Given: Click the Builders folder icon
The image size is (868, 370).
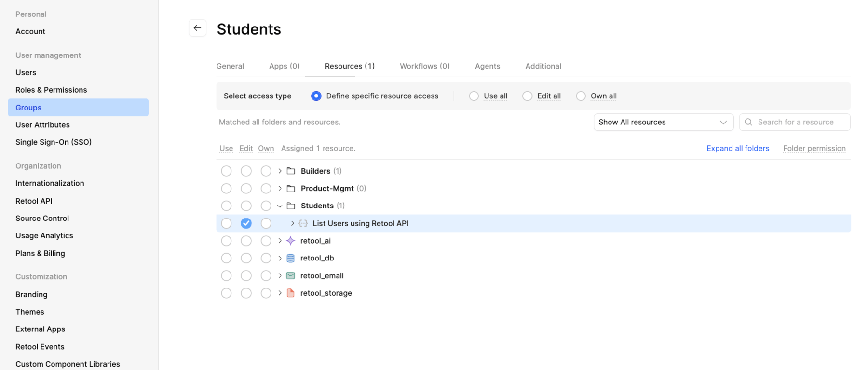Looking at the screenshot, I should pos(291,171).
